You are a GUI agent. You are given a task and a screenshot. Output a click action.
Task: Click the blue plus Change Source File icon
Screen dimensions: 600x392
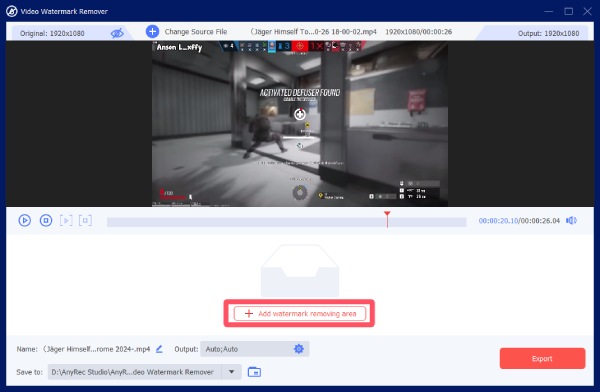(x=152, y=31)
